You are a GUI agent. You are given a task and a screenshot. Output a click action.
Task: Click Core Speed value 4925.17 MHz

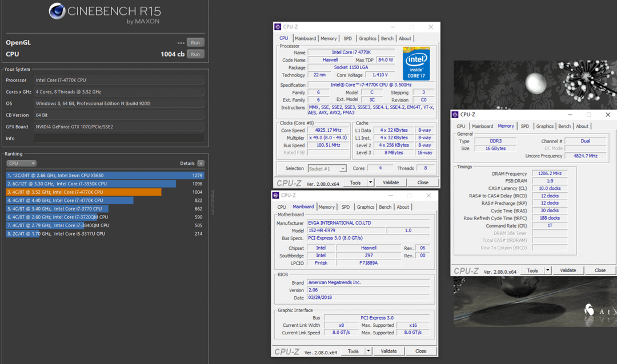coord(328,130)
